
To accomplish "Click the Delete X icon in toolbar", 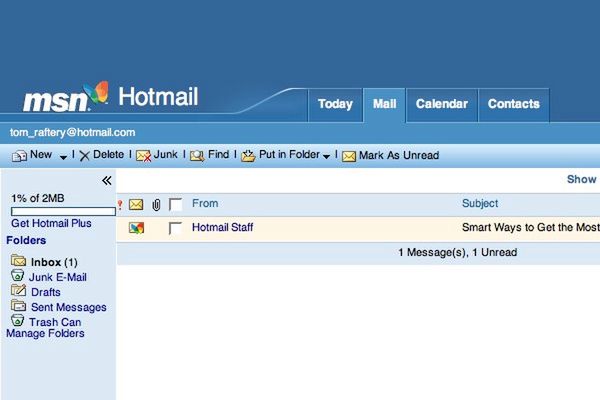I will pyautogui.click(x=85, y=155).
